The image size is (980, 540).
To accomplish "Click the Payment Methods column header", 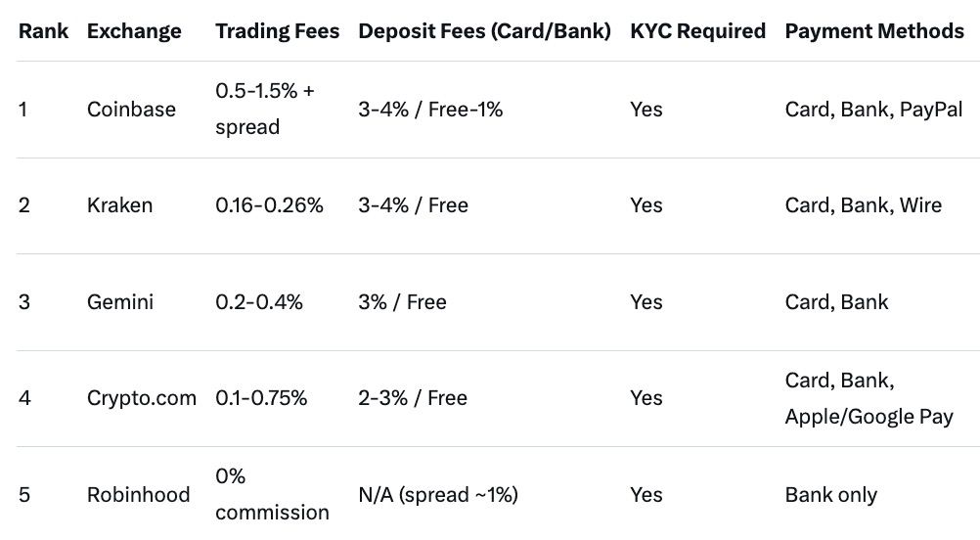I will (874, 31).
